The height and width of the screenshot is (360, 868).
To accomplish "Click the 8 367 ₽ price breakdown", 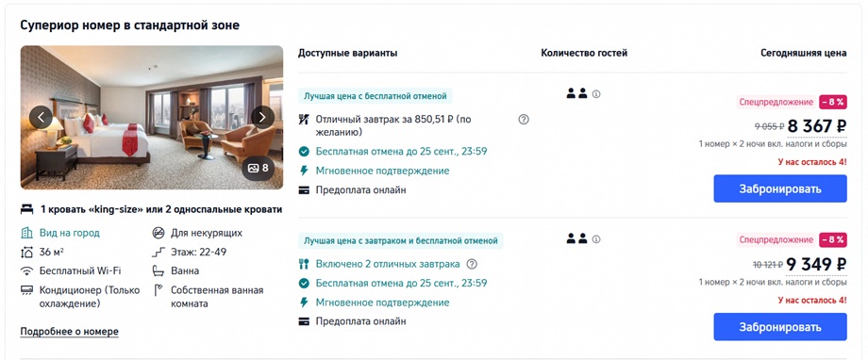I will tap(817, 126).
